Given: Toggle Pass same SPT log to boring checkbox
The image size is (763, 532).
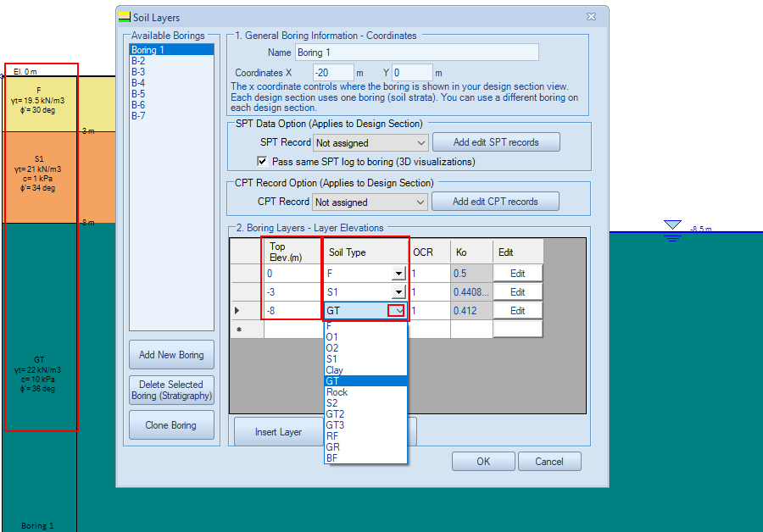Looking at the screenshot, I should [x=262, y=161].
